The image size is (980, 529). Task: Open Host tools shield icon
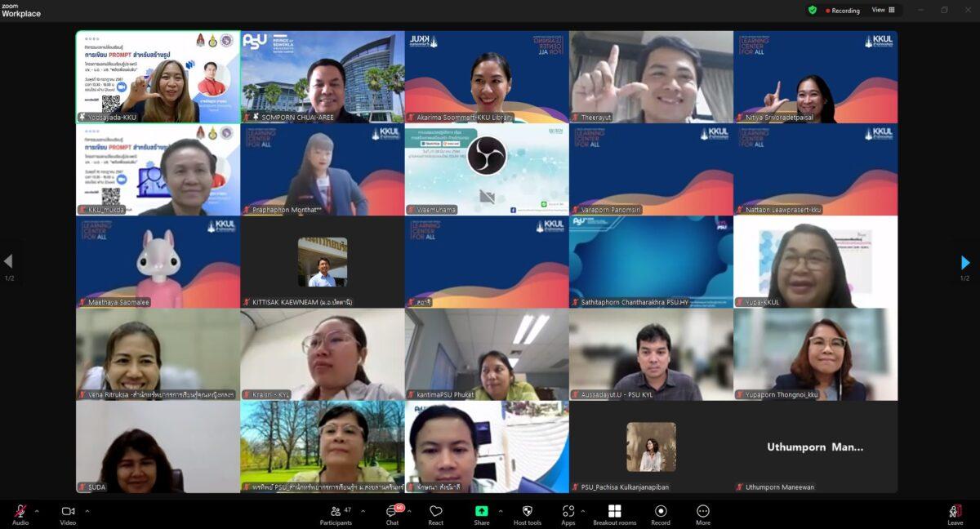pos(527,513)
